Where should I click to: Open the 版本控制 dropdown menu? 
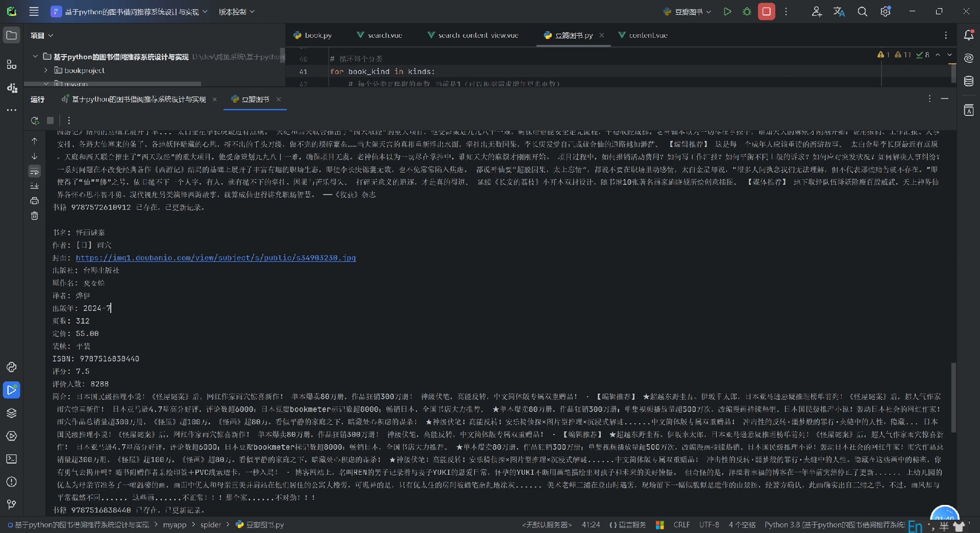click(x=236, y=12)
